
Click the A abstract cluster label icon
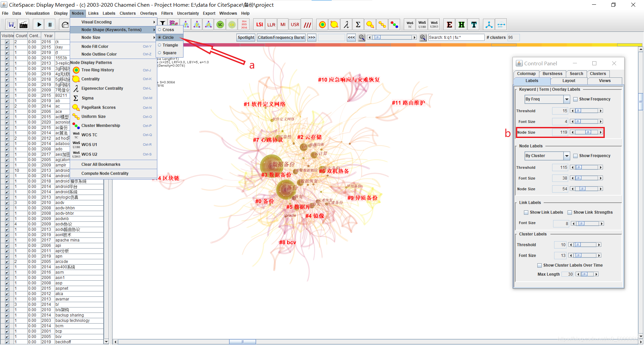[208, 24]
